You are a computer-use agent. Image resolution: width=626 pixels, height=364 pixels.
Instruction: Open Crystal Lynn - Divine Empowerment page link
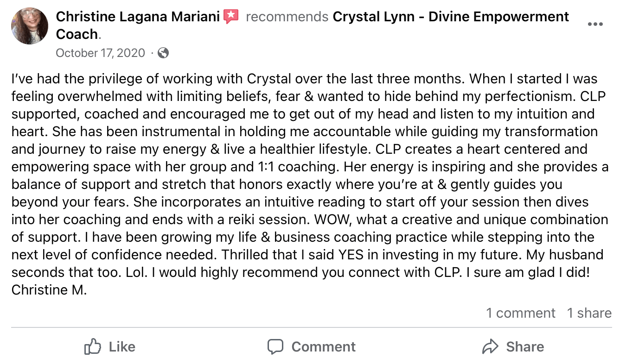coord(451,17)
